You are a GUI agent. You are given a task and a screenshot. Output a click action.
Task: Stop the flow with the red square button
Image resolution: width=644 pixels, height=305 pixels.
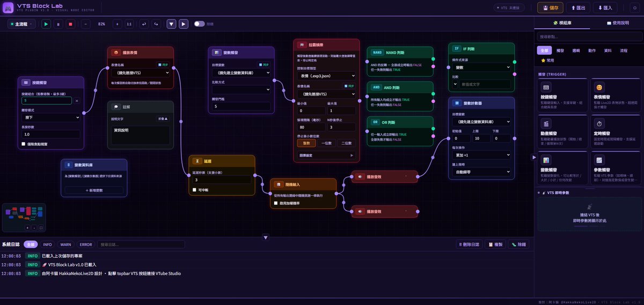[70, 24]
